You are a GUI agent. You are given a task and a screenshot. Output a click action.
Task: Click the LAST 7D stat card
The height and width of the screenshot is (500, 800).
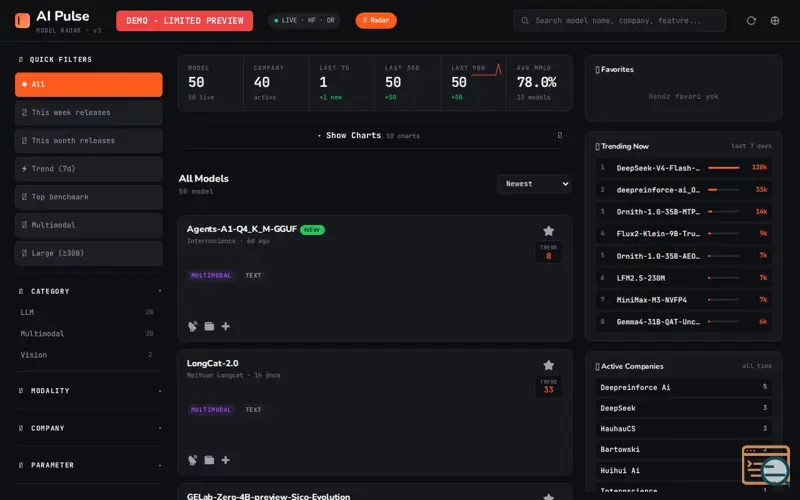[x=342, y=83]
